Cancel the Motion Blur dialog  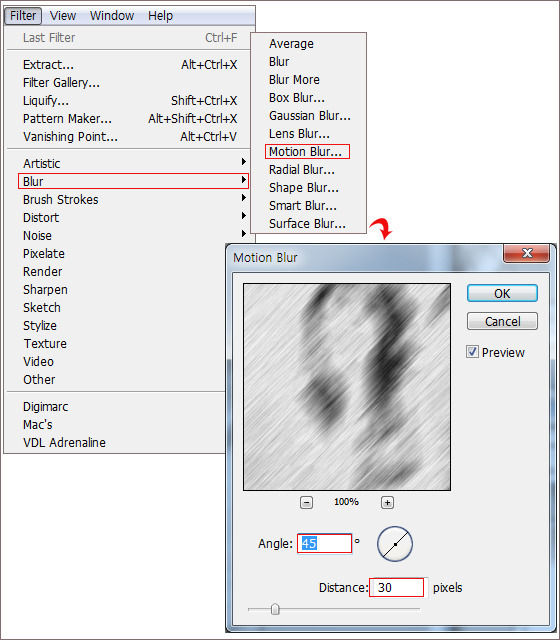502,321
